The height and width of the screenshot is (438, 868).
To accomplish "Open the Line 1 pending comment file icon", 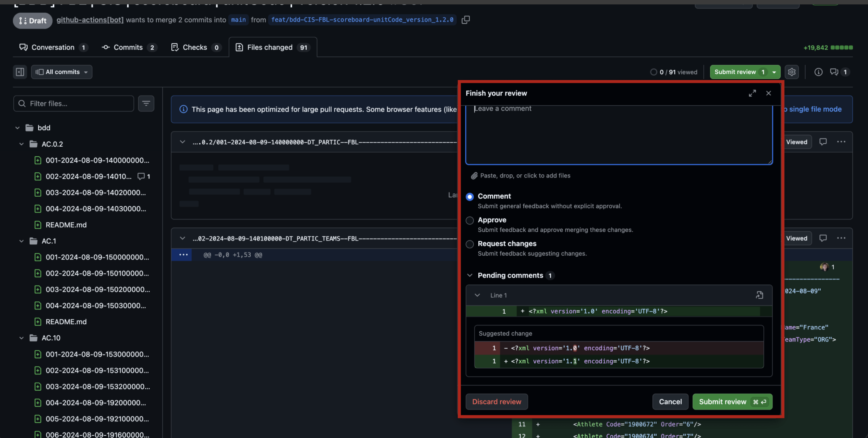I will [759, 295].
